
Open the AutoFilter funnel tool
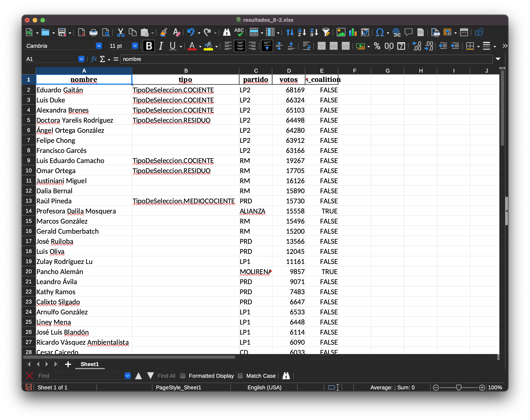pyautogui.click(x=326, y=32)
